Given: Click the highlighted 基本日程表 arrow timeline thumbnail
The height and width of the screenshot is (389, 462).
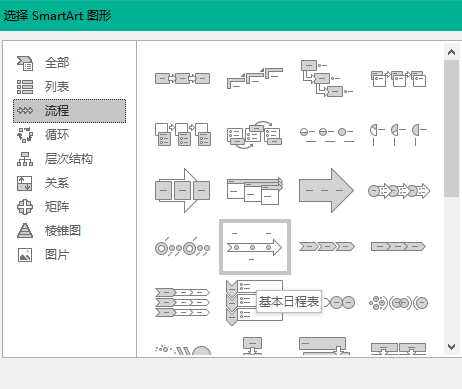Looking at the screenshot, I should [255, 247].
